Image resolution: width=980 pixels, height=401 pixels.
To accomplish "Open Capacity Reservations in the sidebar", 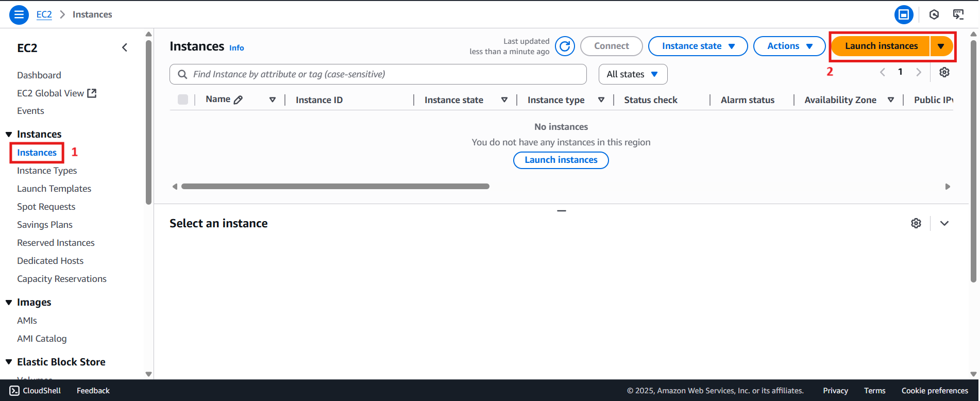I will 62,279.
